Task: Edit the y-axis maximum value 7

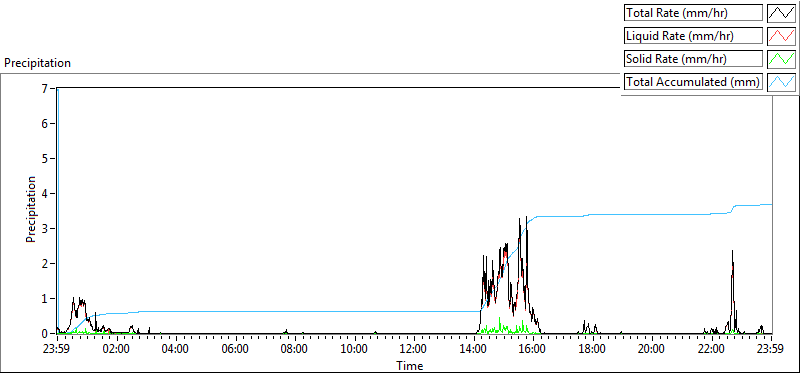Action: tap(44, 89)
